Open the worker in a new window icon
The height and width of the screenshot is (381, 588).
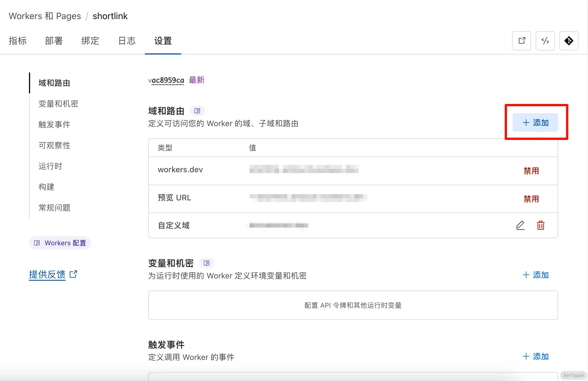[521, 41]
